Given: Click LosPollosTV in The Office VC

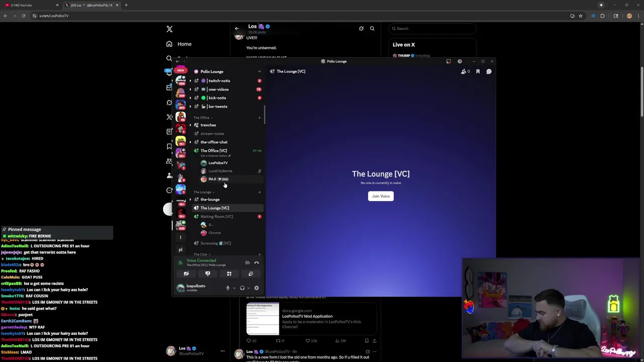Looking at the screenshot, I should pyautogui.click(x=230, y=163).
